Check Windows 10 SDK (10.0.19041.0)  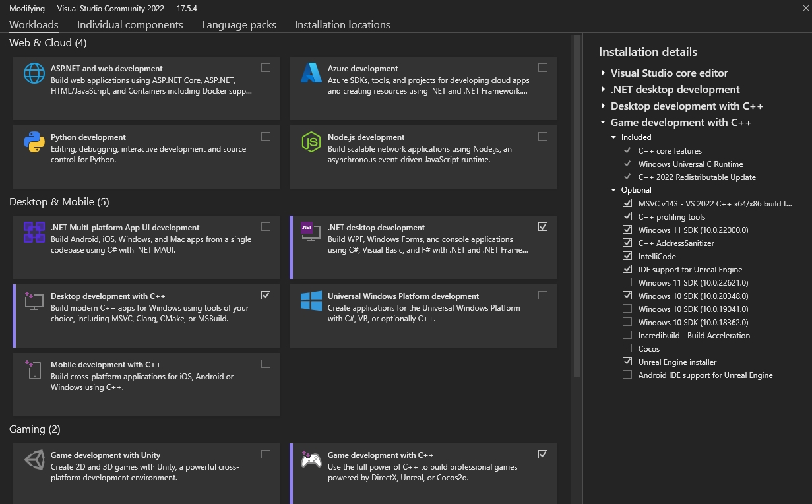pyautogui.click(x=627, y=309)
